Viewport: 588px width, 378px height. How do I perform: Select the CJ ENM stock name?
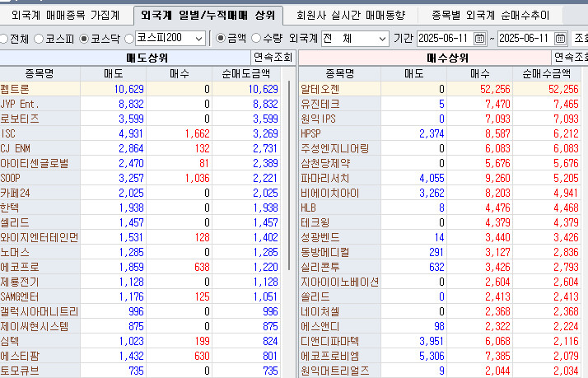tap(15, 148)
